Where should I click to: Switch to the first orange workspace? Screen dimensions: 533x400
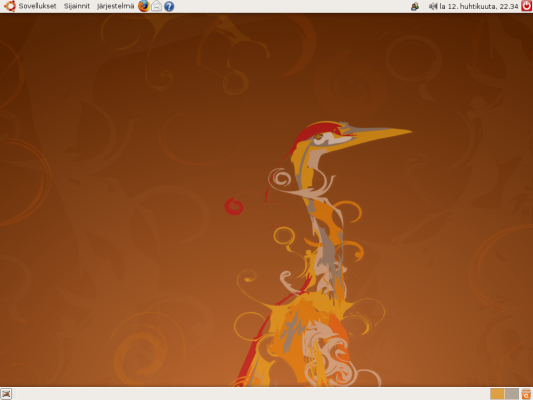coord(497,394)
